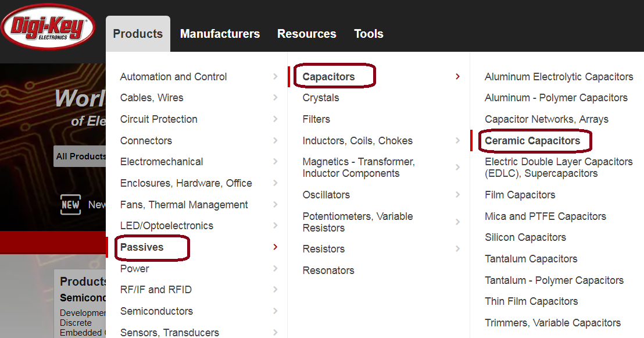Open Mica and PTFE Capacitors

click(545, 216)
